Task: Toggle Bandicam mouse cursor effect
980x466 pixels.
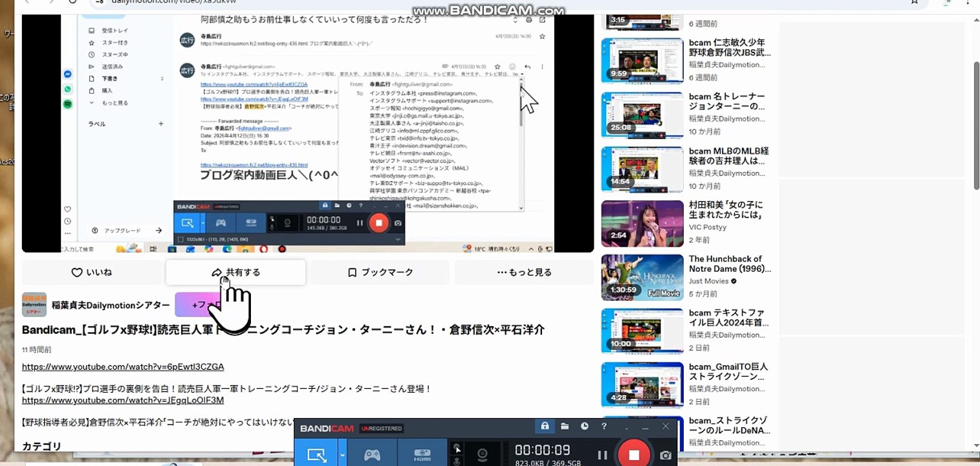Action: pos(458,448)
